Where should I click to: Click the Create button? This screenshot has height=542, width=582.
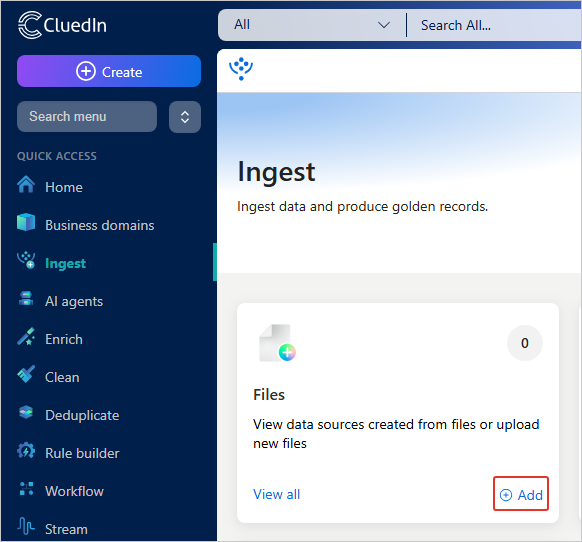pyautogui.click(x=109, y=71)
